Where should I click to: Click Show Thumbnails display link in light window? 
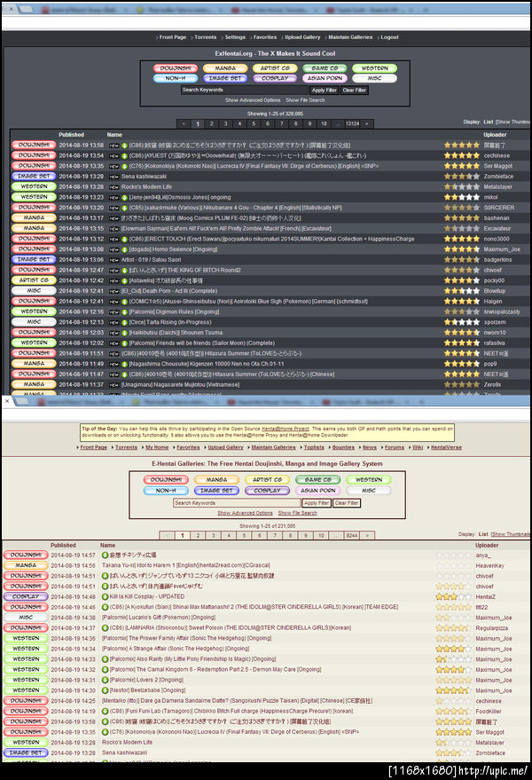(x=511, y=534)
